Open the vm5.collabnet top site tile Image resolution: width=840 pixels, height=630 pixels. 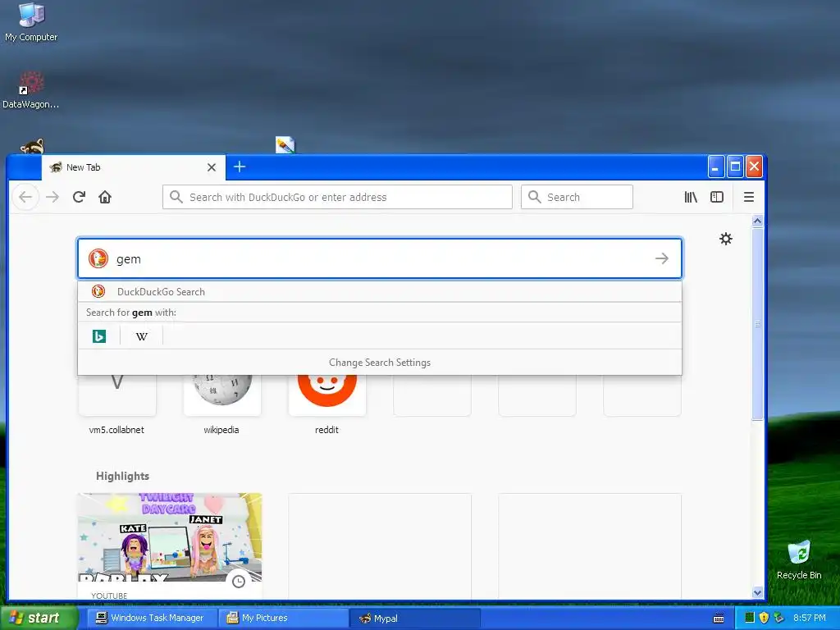(x=116, y=395)
